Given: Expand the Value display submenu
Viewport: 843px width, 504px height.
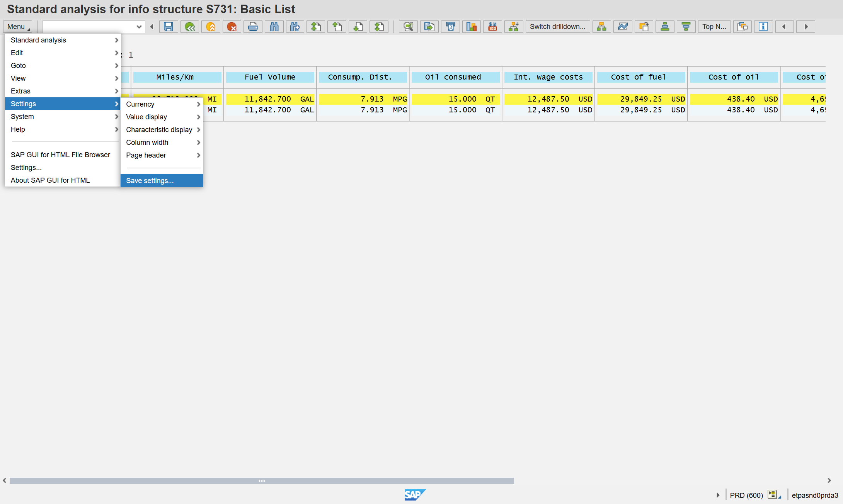Looking at the screenshot, I should pyautogui.click(x=162, y=117).
